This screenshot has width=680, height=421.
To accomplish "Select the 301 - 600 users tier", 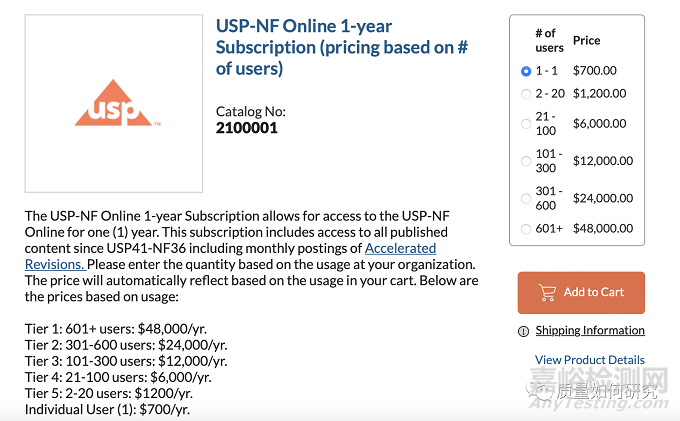I will click(x=526, y=198).
